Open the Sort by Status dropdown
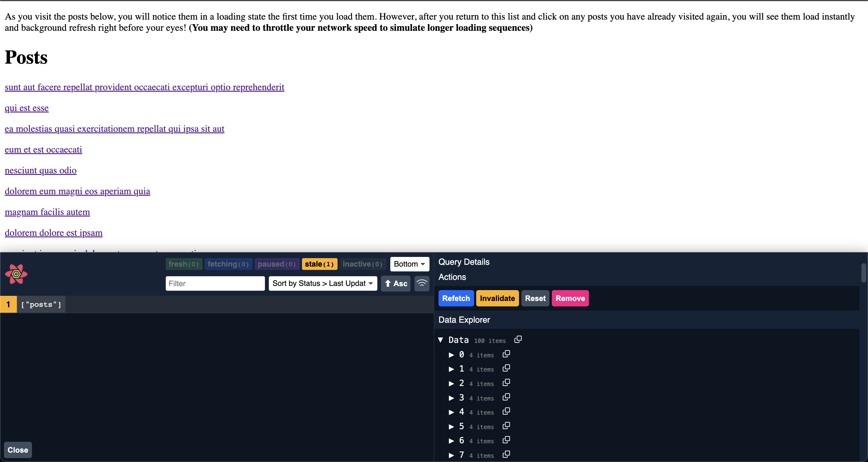Image resolution: width=868 pixels, height=462 pixels. click(322, 283)
